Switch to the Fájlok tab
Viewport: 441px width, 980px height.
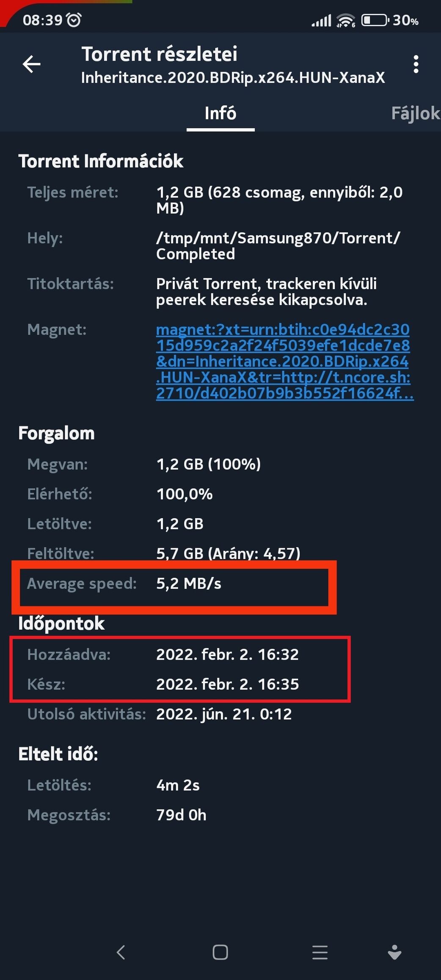(416, 113)
